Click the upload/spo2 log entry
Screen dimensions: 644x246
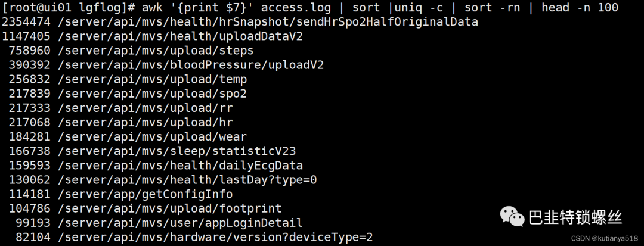(x=128, y=94)
